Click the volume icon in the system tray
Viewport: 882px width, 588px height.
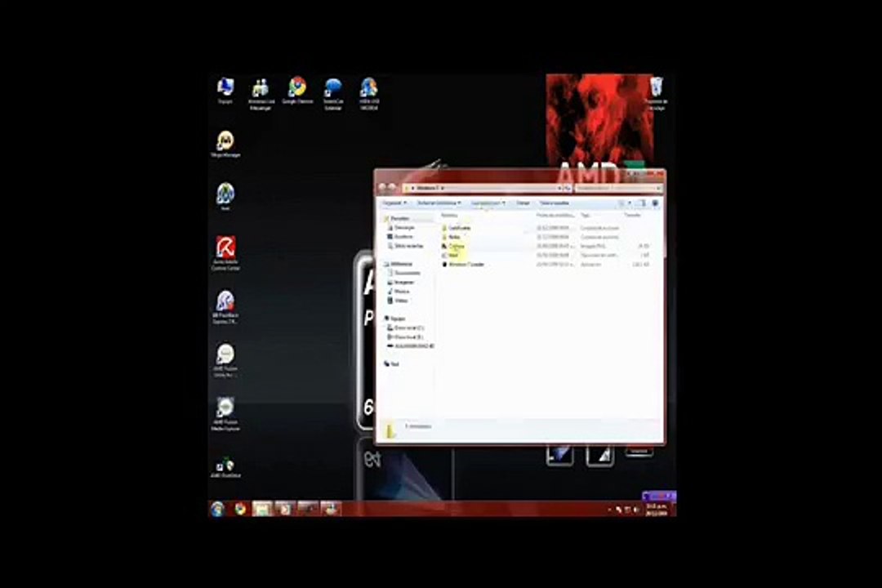(636, 510)
